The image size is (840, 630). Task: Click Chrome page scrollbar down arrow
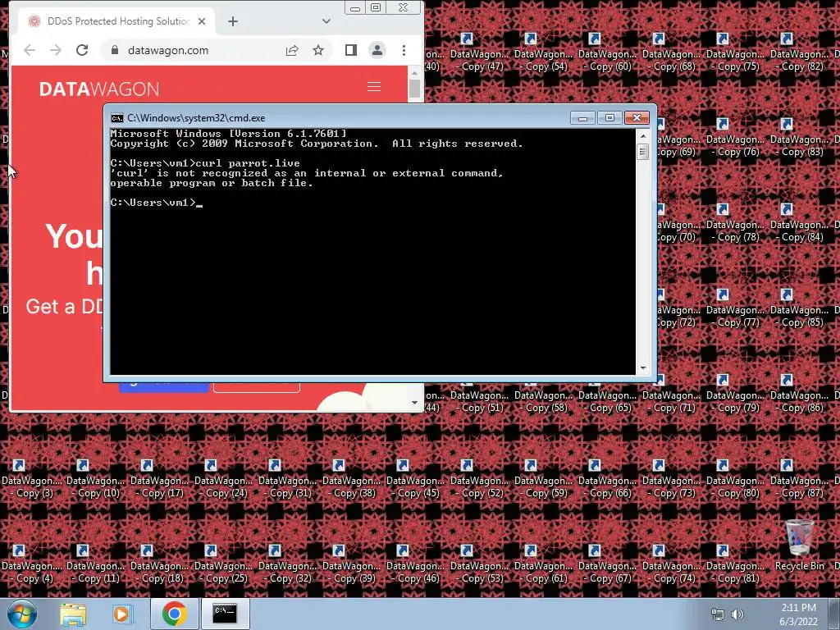pos(414,403)
